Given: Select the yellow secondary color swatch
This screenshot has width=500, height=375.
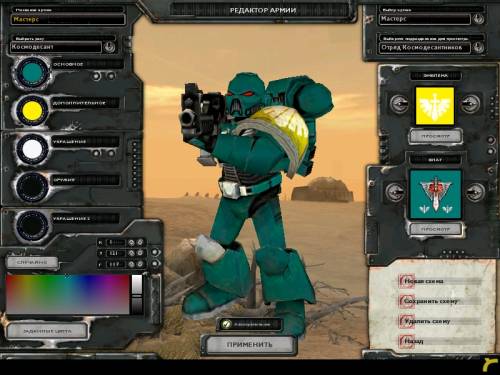Looking at the screenshot, I should click(32, 110).
